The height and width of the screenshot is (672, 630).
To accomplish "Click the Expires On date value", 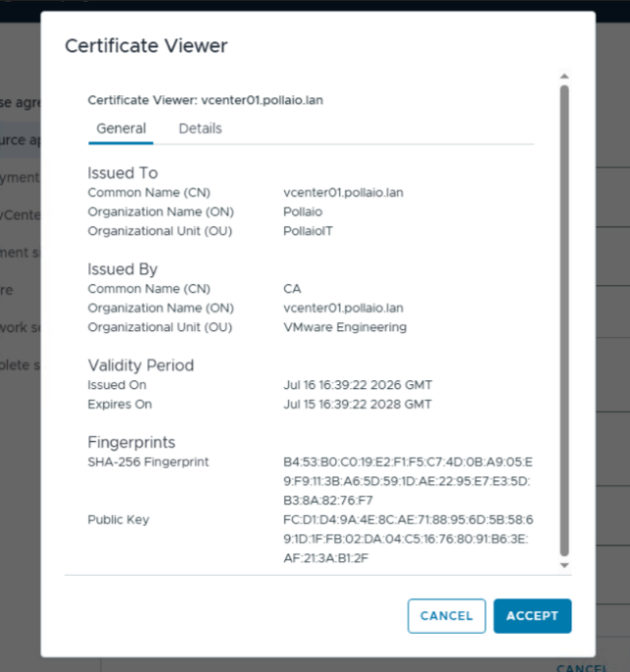I will point(358,405).
